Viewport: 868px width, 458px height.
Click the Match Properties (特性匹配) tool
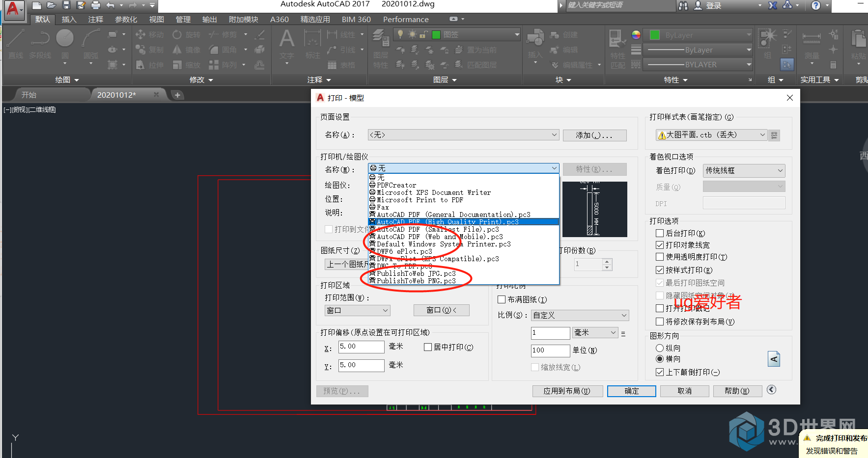click(617, 48)
